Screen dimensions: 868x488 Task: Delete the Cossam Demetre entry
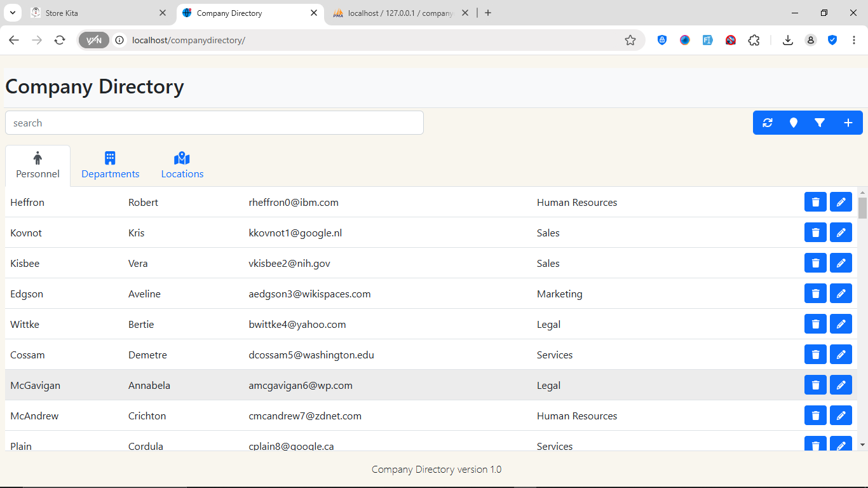pyautogui.click(x=815, y=355)
